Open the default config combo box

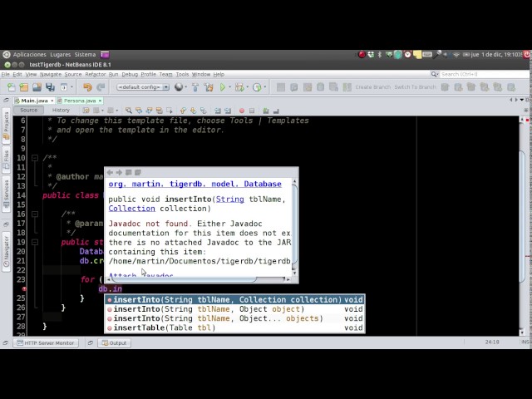pyautogui.click(x=143, y=87)
